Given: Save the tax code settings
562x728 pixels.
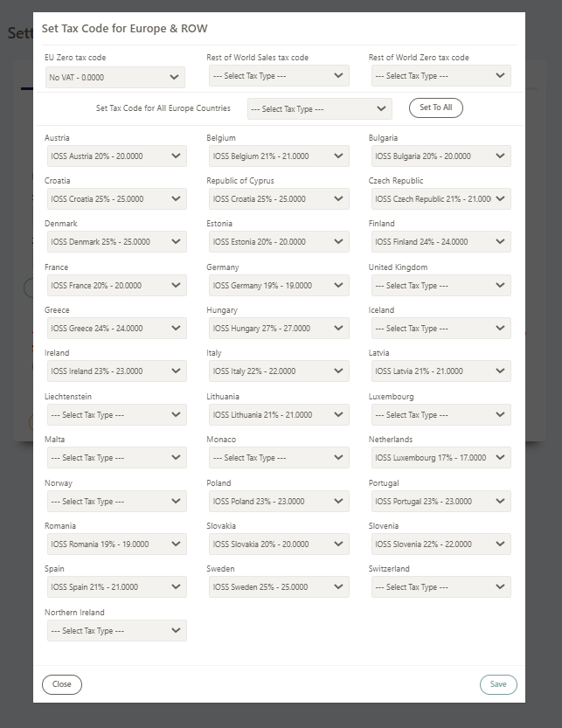Looking at the screenshot, I should (x=498, y=684).
